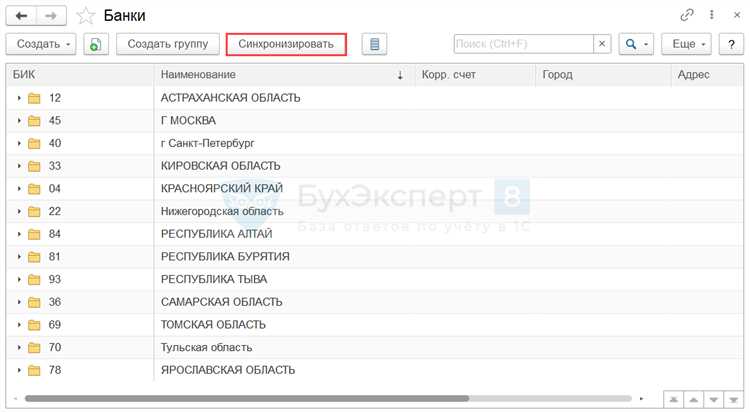The image size is (750, 413).
Task: Click the copy-item icon next to Создать
Action: (x=96, y=44)
